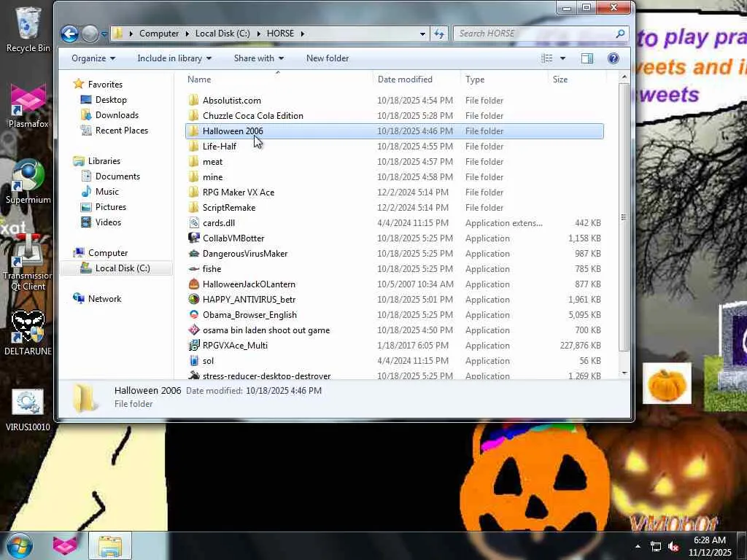
Task: Open the Share with menu
Action: click(x=259, y=58)
